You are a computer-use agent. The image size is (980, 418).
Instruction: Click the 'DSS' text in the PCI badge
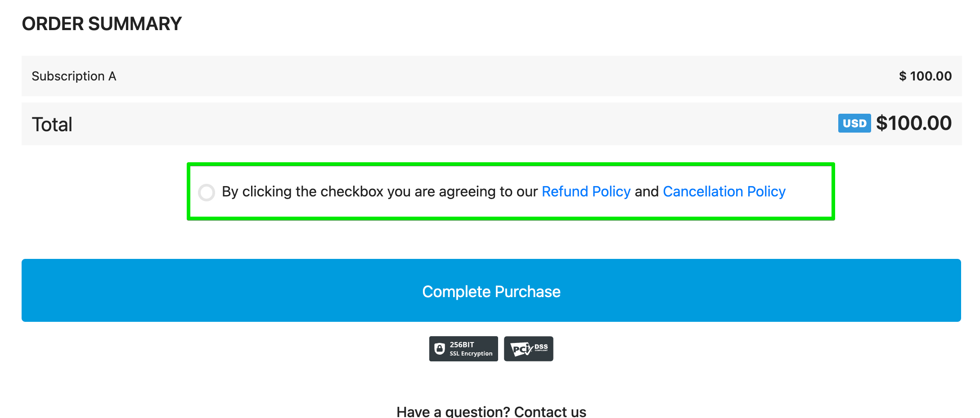click(541, 347)
